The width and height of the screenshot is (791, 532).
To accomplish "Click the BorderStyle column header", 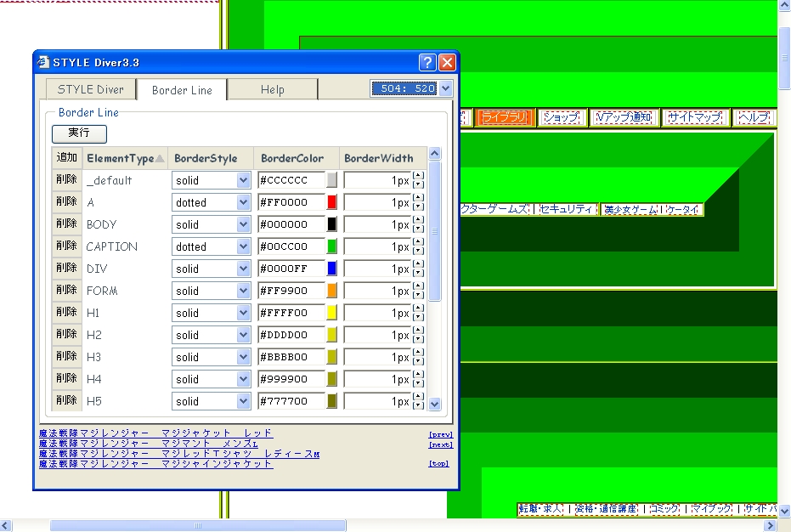I will (x=211, y=158).
